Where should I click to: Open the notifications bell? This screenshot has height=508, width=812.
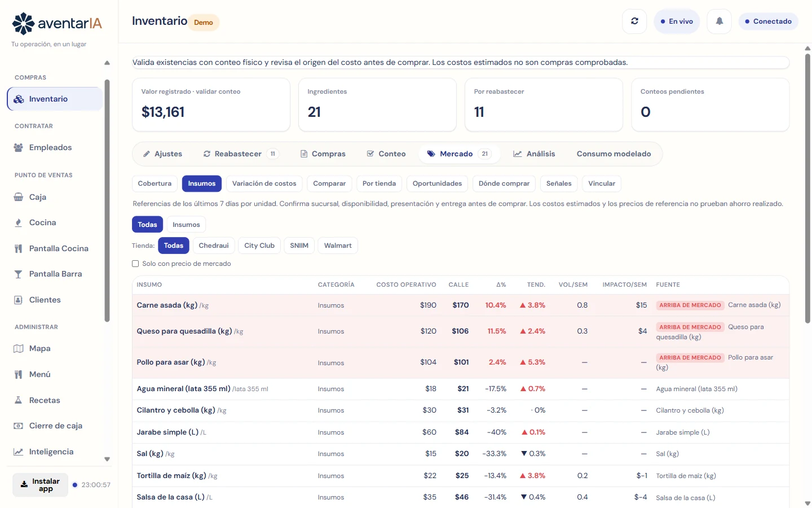point(720,21)
